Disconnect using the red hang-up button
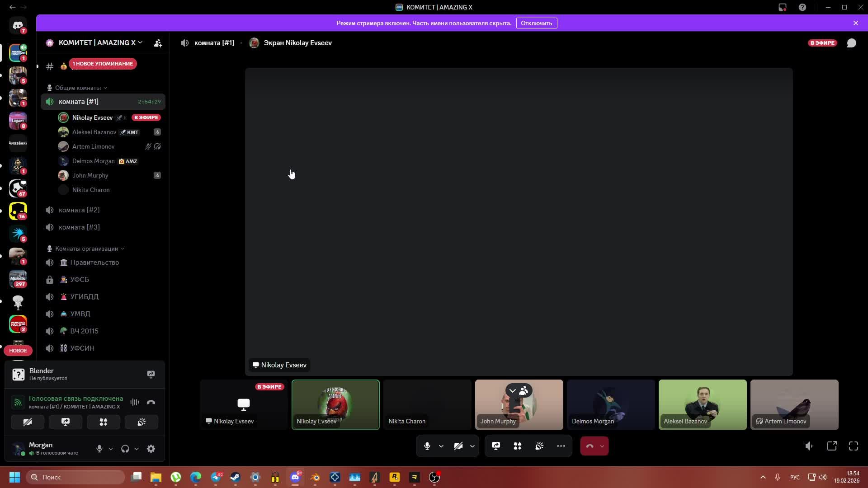This screenshot has height=488, width=868. point(590,446)
